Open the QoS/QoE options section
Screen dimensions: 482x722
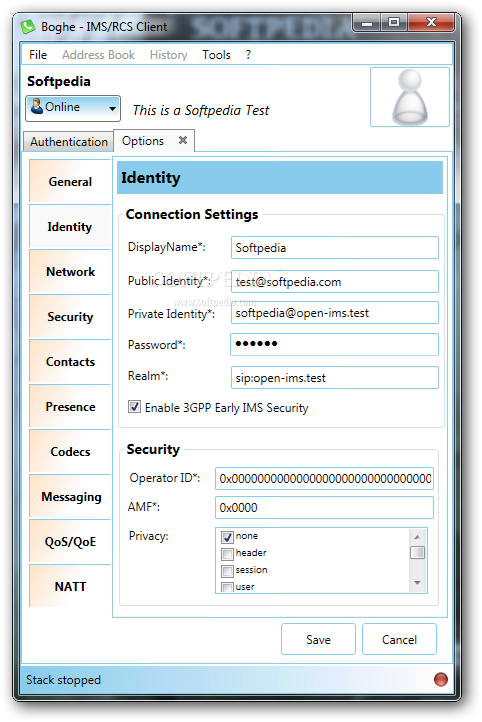pos(70,542)
